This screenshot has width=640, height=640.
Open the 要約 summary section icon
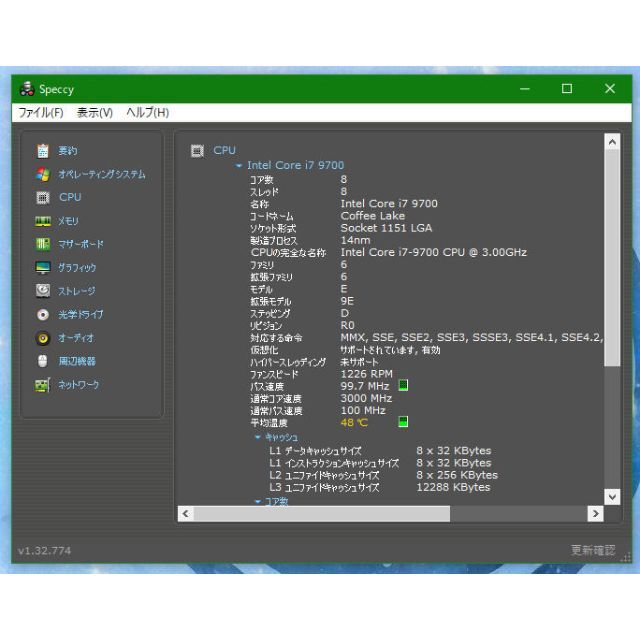point(43,151)
